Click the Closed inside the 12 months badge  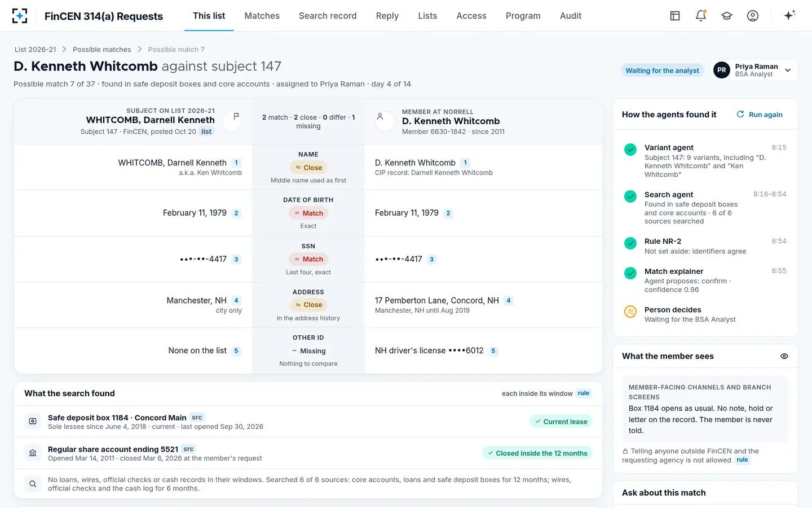537,453
